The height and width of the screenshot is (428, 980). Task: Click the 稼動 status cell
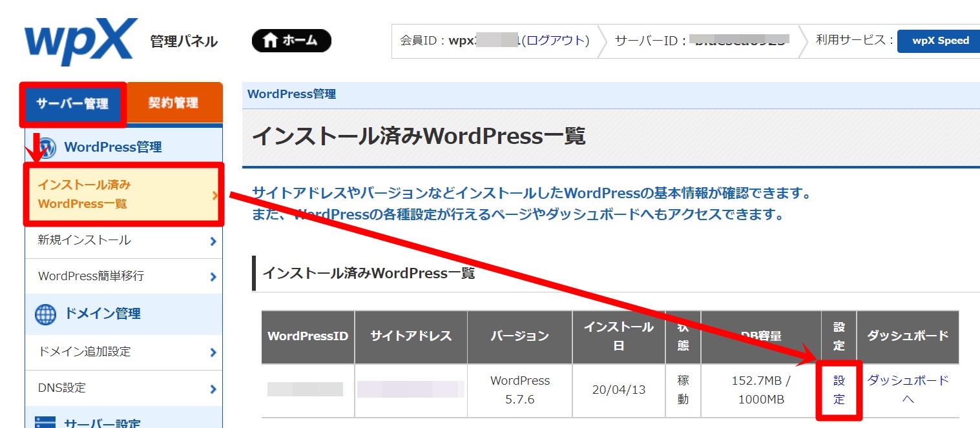pyautogui.click(x=683, y=390)
